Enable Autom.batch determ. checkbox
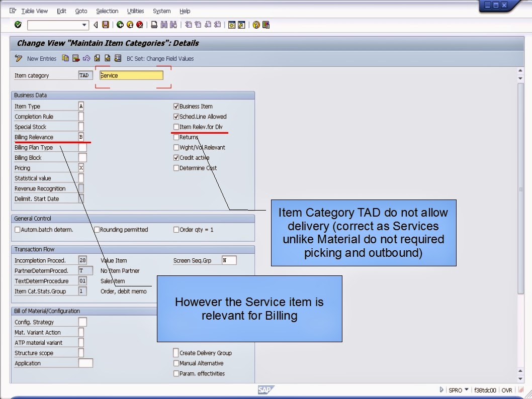 click(x=17, y=230)
